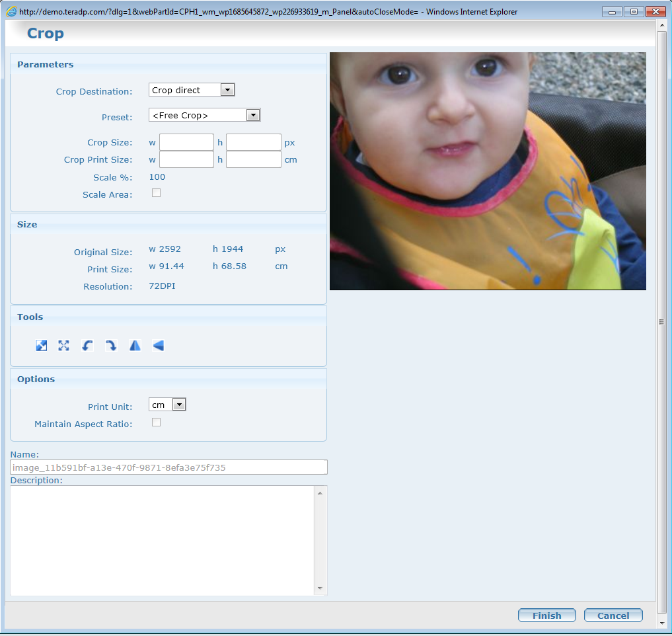Click the 'Crop' page heading
The width and height of the screenshot is (672, 636).
[46, 34]
